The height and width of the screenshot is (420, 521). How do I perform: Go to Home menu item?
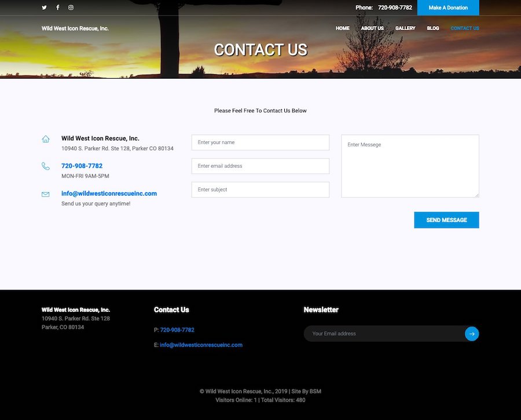[342, 28]
